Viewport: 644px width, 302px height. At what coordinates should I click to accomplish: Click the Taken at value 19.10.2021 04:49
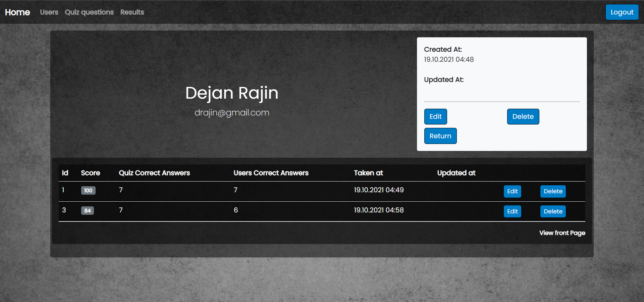(379, 190)
